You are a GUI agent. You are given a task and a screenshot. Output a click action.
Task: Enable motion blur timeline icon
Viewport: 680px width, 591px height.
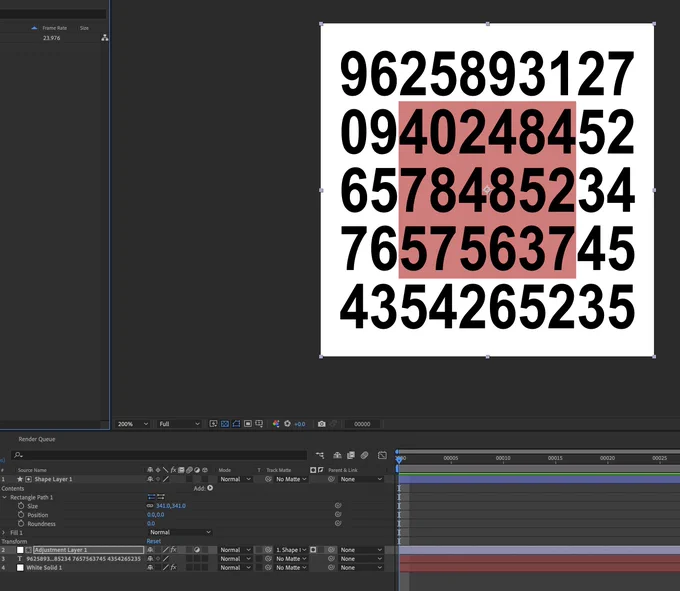(365, 455)
